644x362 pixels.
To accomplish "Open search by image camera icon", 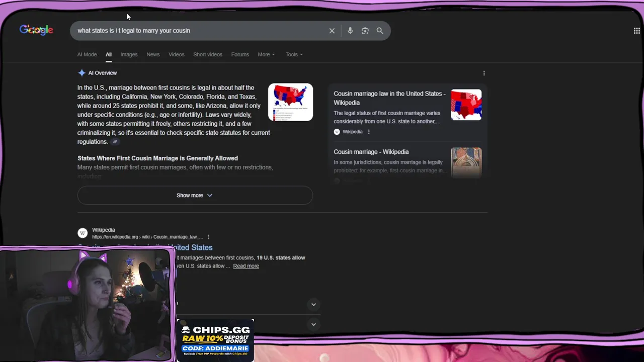I will tap(365, 31).
